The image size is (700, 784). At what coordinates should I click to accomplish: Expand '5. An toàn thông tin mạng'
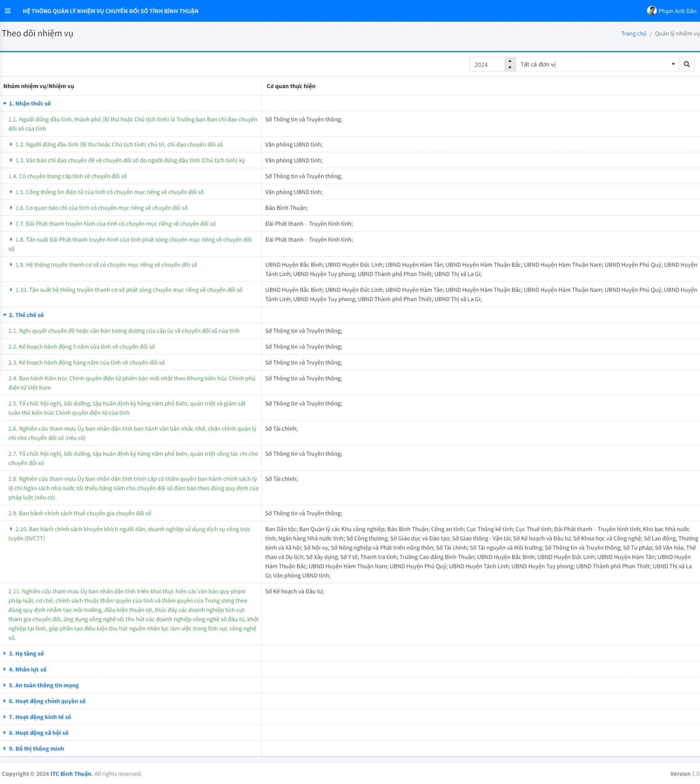point(5,685)
